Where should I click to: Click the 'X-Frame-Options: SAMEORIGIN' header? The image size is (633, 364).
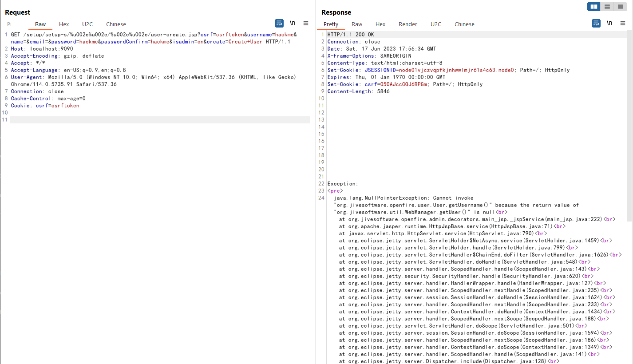click(369, 56)
